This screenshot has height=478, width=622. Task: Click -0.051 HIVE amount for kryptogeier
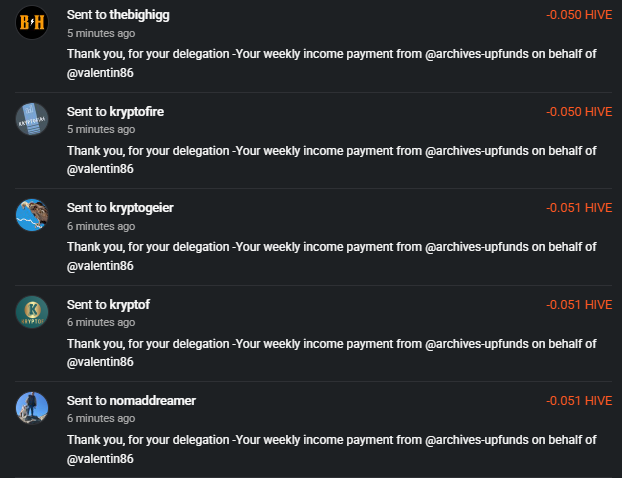click(x=579, y=208)
